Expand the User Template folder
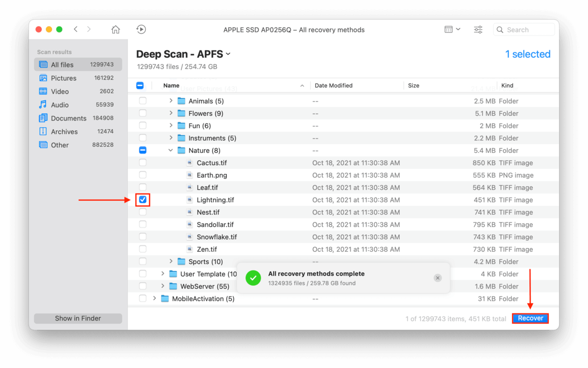Screen dimensions: 588x368 [x=163, y=274]
